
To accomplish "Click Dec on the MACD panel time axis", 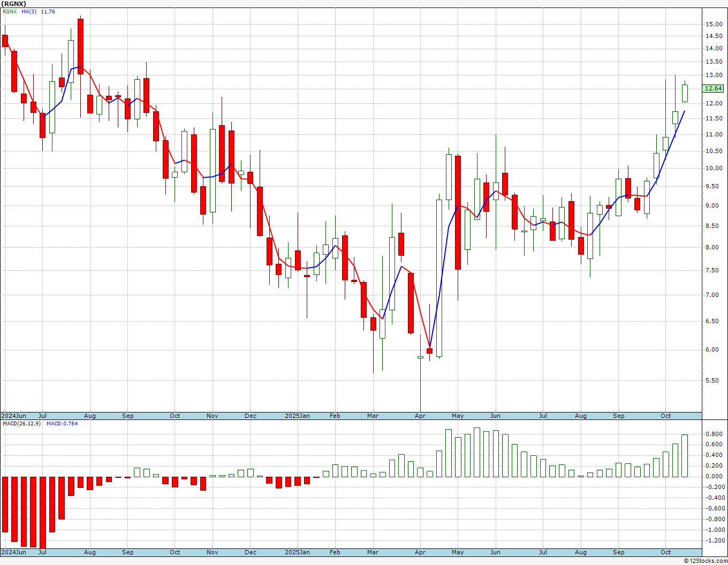I will click(x=251, y=552).
